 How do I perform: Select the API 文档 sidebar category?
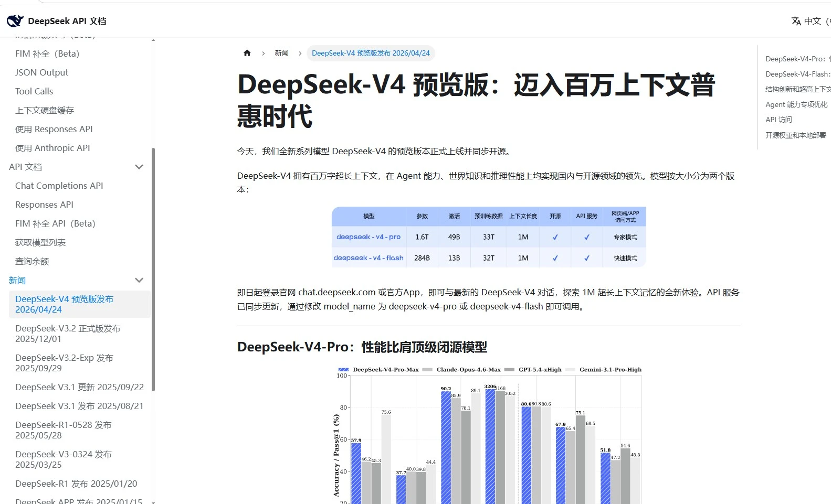click(x=25, y=167)
